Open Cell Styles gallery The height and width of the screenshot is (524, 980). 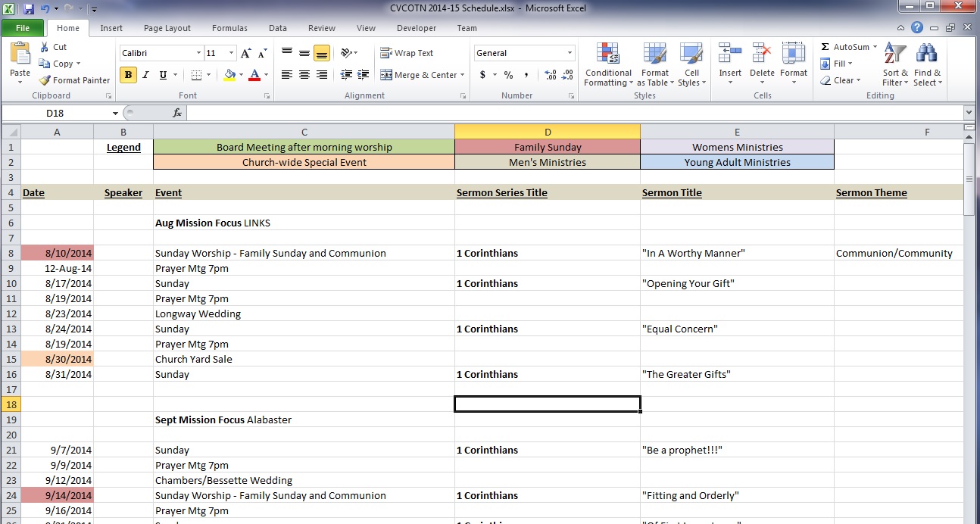pos(691,65)
